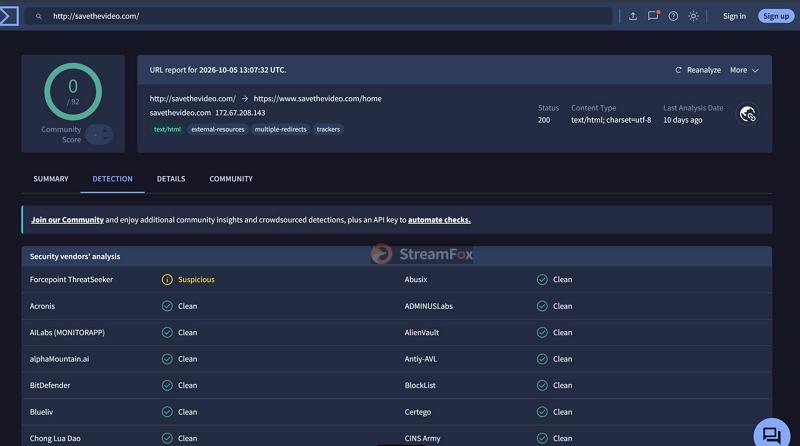
Task: Click the Suspicious warning icon for Forcepoint
Action: [167, 280]
